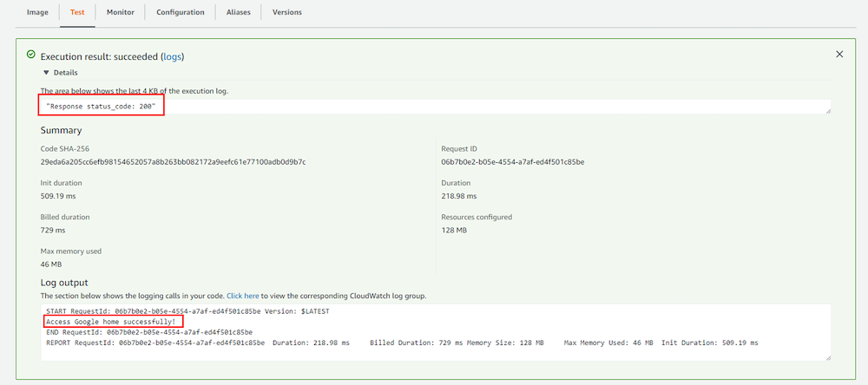
Task: Click the execution log box resize handle
Action: coord(827,110)
